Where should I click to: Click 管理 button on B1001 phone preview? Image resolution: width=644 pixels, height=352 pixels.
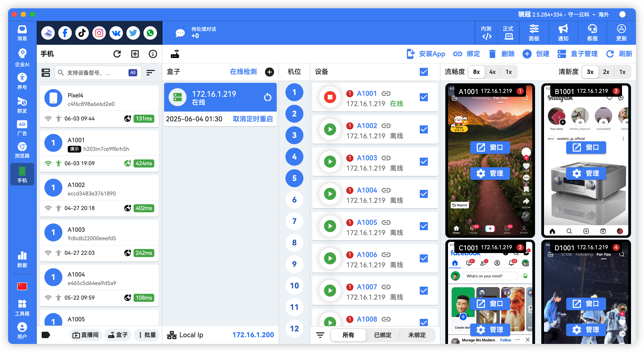click(586, 173)
